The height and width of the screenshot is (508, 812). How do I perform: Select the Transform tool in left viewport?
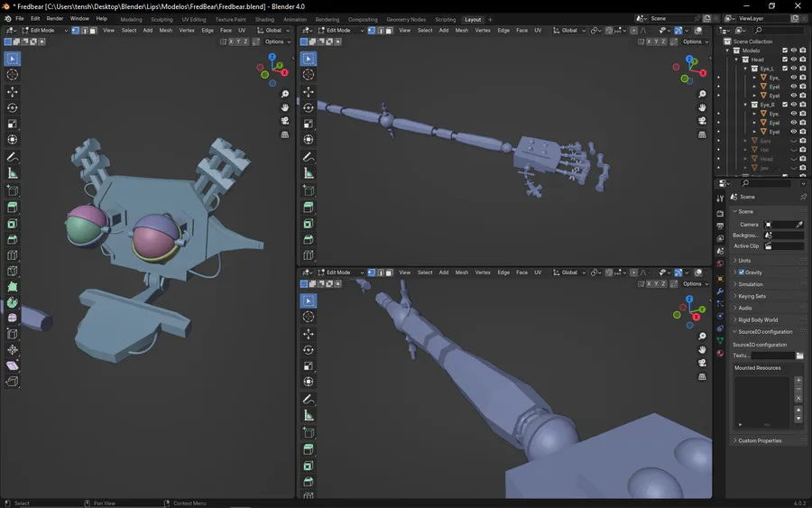[x=13, y=140]
